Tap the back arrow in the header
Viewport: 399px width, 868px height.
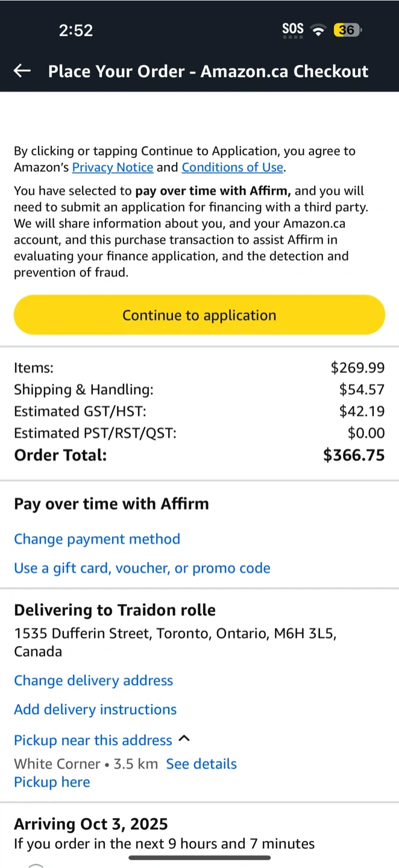click(x=22, y=71)
